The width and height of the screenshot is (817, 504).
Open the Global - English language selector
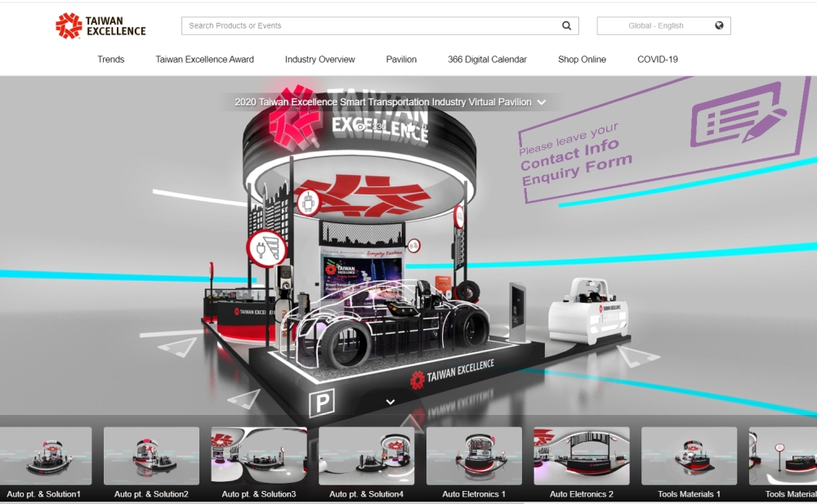click(663, 26)
